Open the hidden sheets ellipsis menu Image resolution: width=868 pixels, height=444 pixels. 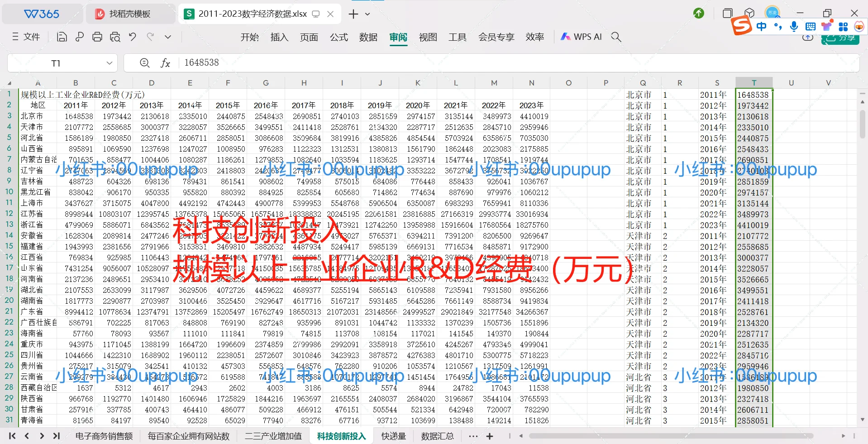point(473,436)
